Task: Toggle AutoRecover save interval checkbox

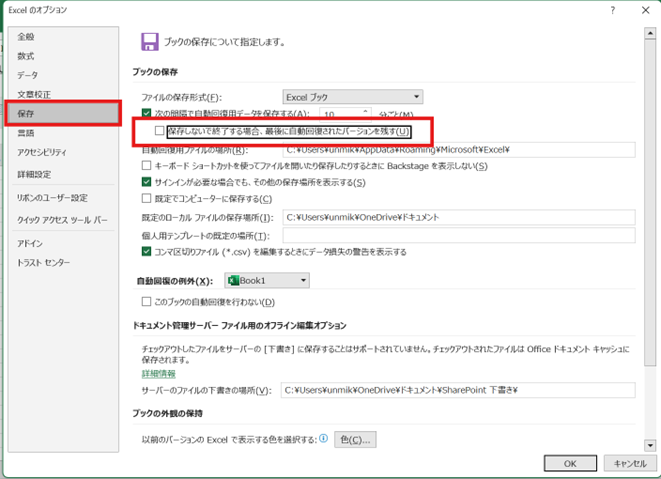Action: 147,114
